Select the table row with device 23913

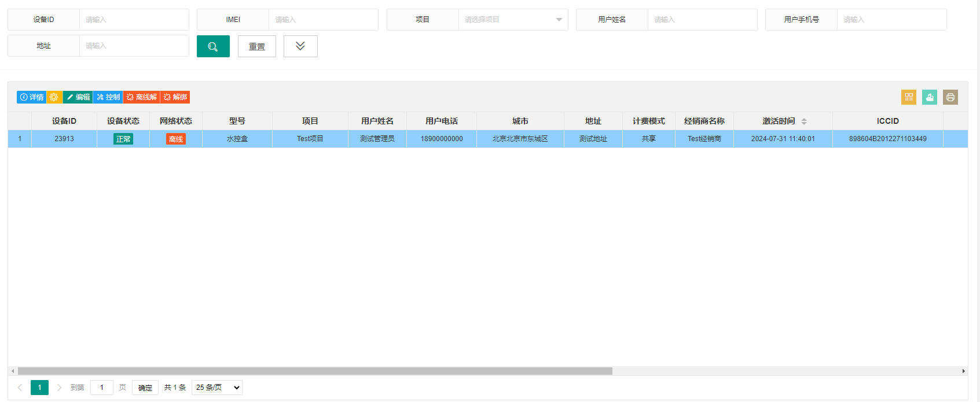[488, 139]
